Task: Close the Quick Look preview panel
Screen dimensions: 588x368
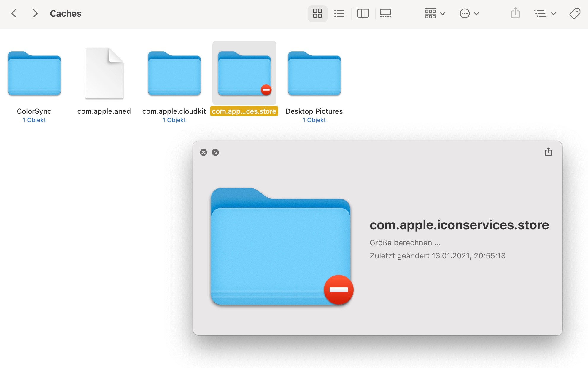Action: 204,152
